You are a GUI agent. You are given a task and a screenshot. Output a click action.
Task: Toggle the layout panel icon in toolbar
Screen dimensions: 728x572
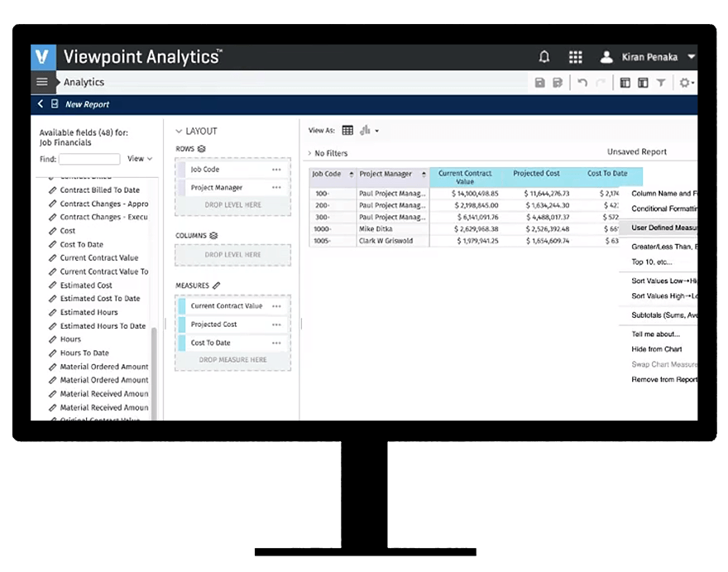pyautogui.click(x=643, y=83)
